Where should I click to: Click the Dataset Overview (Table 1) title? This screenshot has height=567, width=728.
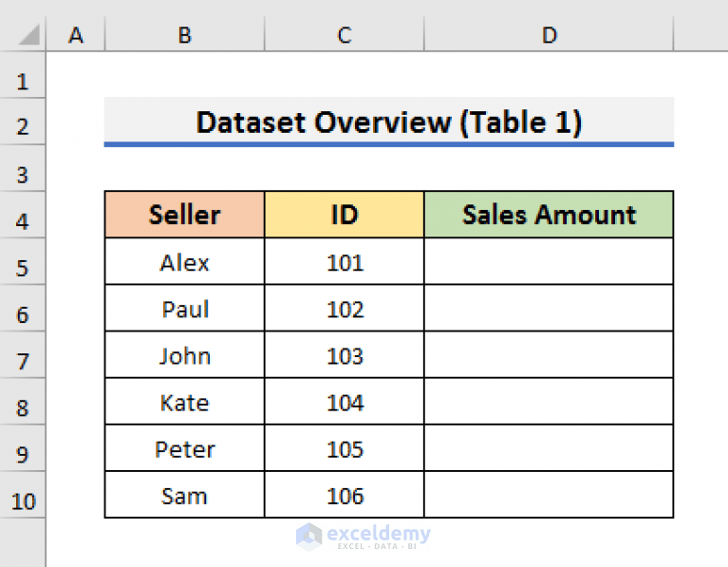[x=388, y=122]
